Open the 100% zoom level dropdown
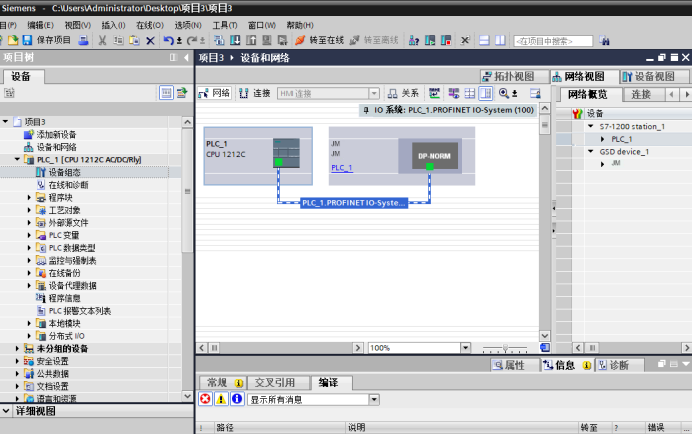The image size is (693, 435). pos(465,348)
